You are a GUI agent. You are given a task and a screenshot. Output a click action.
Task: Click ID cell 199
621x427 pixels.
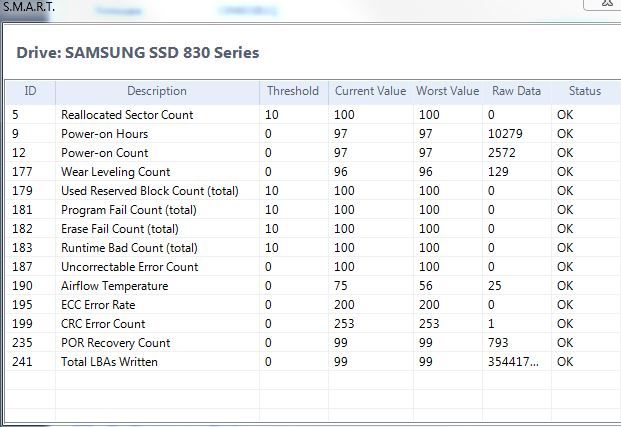(22, 324)
